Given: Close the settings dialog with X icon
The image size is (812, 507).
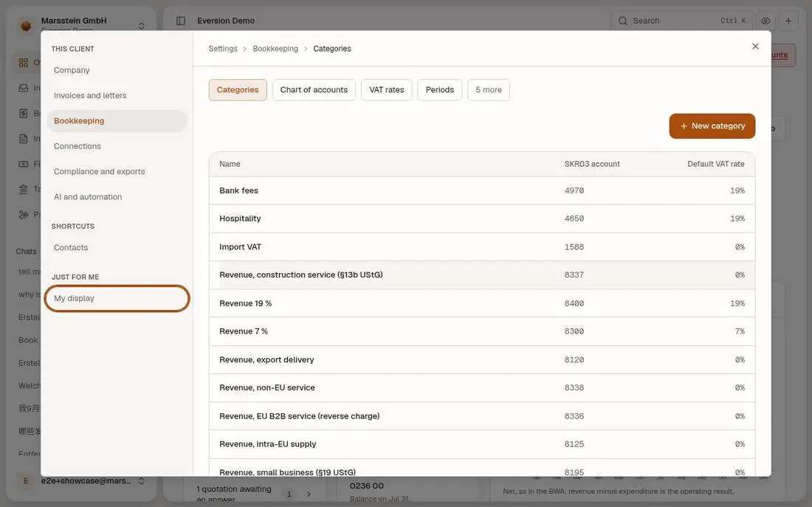Looking at the screenshot, I should coord(755,46).
